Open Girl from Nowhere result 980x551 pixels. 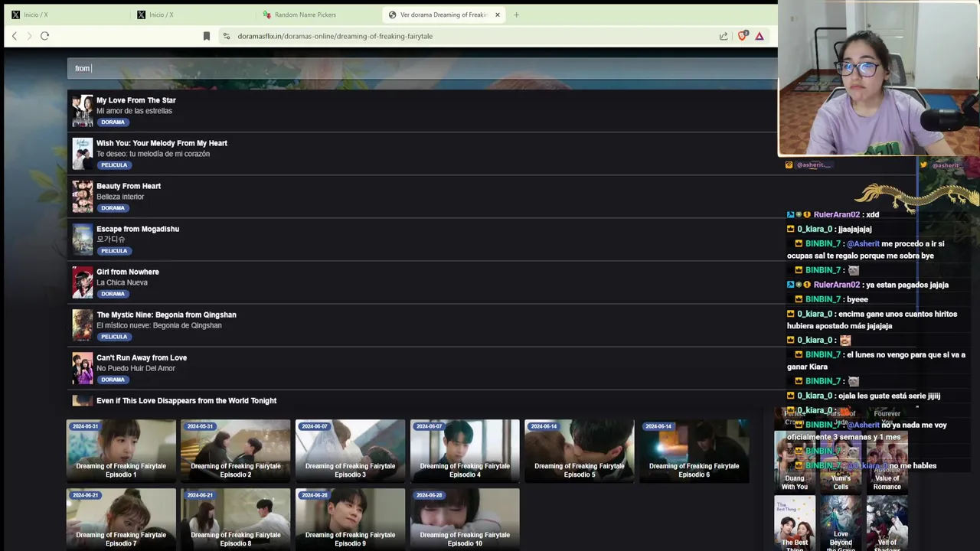[422, 282]
